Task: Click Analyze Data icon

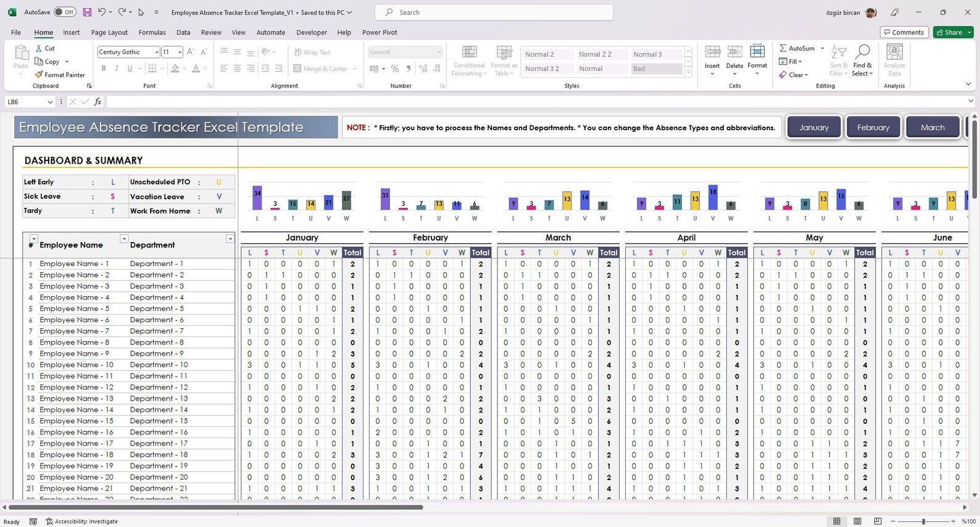Action: pyautogui.click(x=894, y=52)
